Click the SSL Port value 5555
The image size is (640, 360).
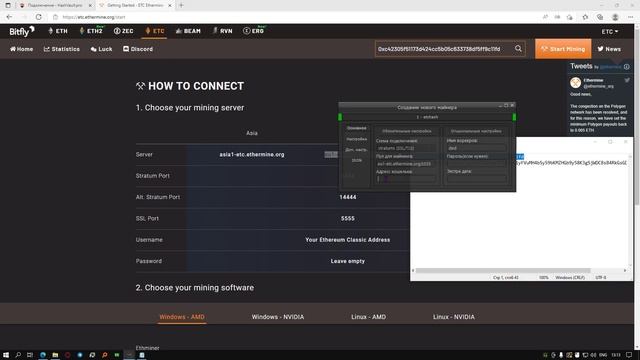[348, 219]
